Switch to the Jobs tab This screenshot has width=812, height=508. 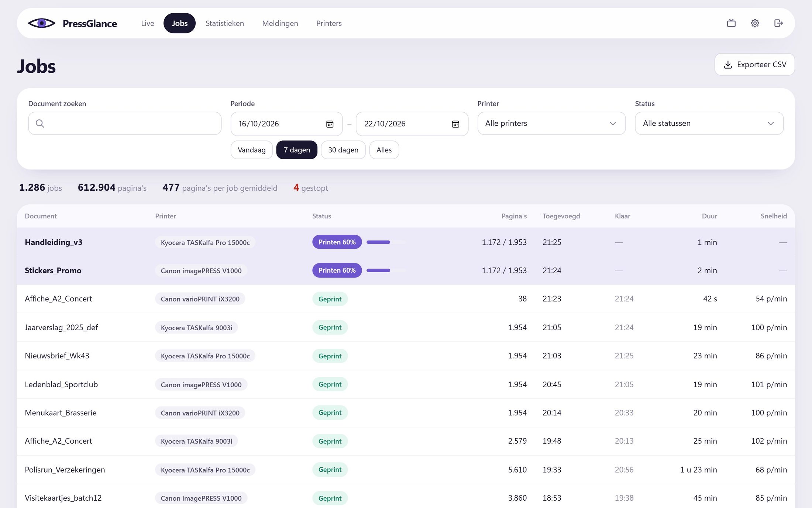[x=180, y=23]
